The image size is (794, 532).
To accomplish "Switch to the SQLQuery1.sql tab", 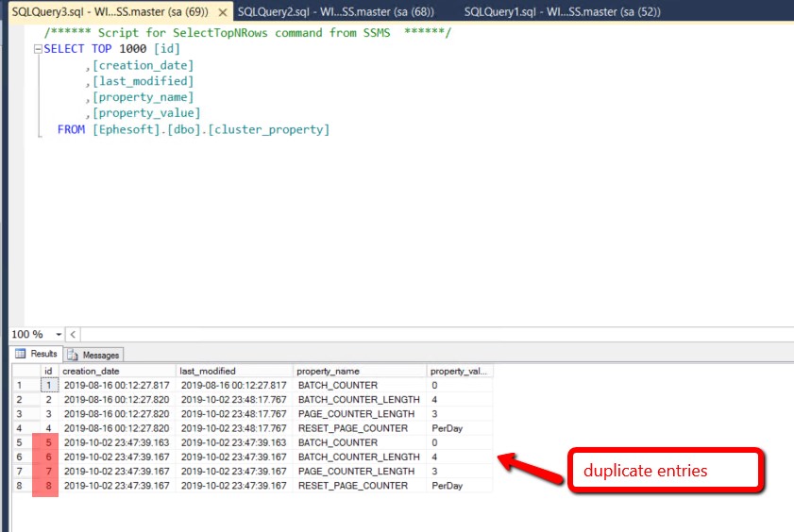I will click(x=562, y=11).
